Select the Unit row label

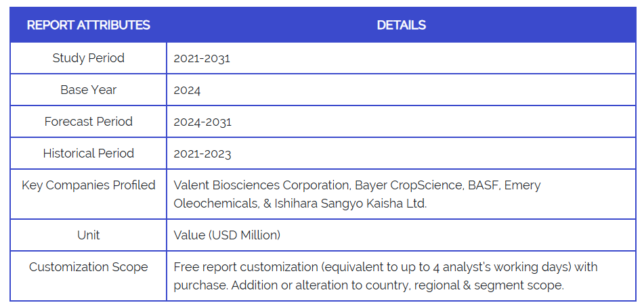coord(88,235)
